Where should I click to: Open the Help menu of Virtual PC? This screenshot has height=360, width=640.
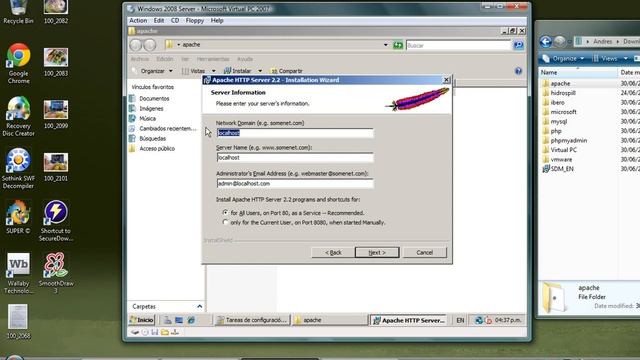[x=217, y=20]
